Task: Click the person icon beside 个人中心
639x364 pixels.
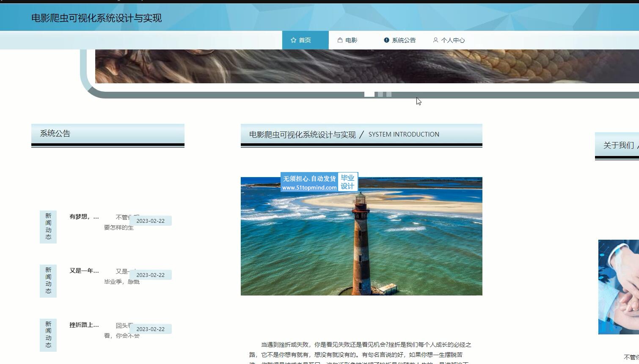Action: pos(435,40)
